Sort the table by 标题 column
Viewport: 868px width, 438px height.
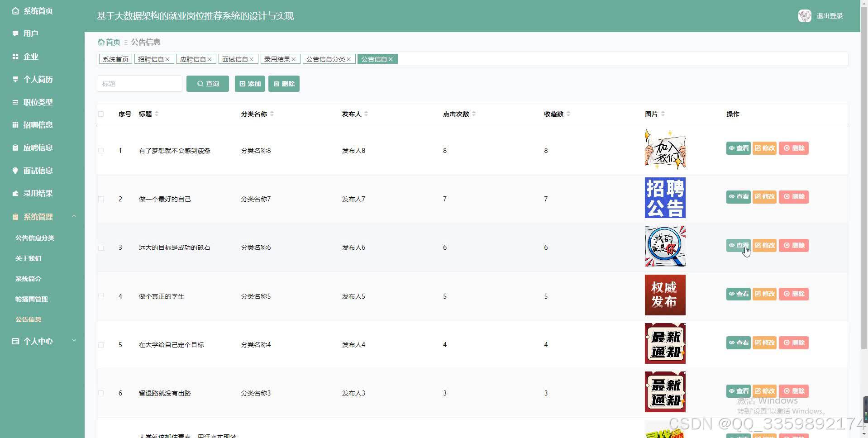pyautogui.click(x=157, y=114)
